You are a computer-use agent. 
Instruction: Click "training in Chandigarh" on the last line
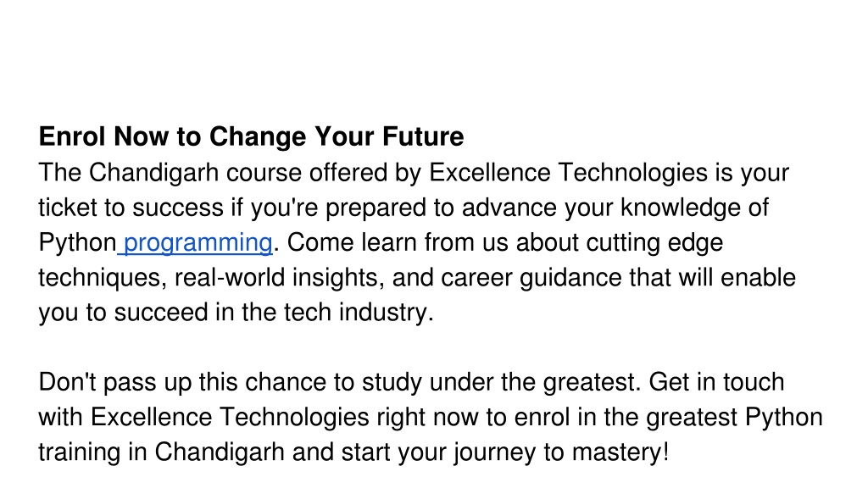(161, 452)
